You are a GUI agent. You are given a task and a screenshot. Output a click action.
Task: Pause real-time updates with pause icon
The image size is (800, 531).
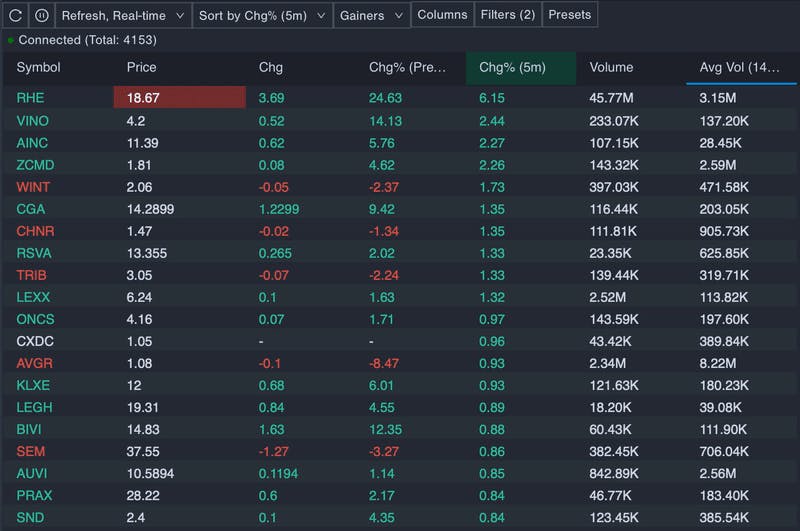(x=41, y=15)
